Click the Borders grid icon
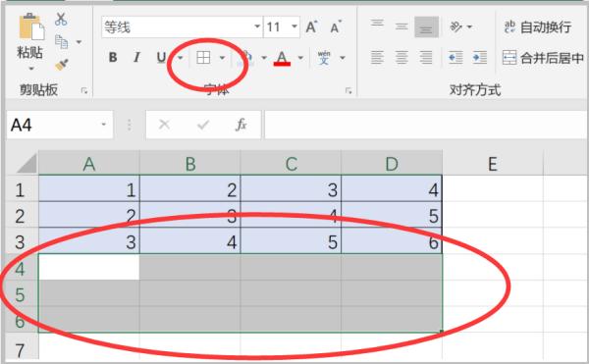 (203, 58)
